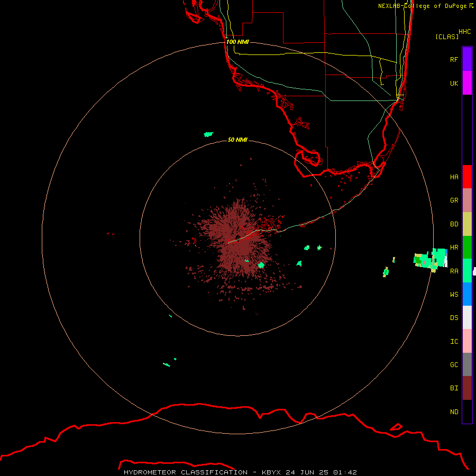The height and width of the screenshot is (476, 476).
Task: Click the 'RA' legend label
Action: [x=454, y=271]
